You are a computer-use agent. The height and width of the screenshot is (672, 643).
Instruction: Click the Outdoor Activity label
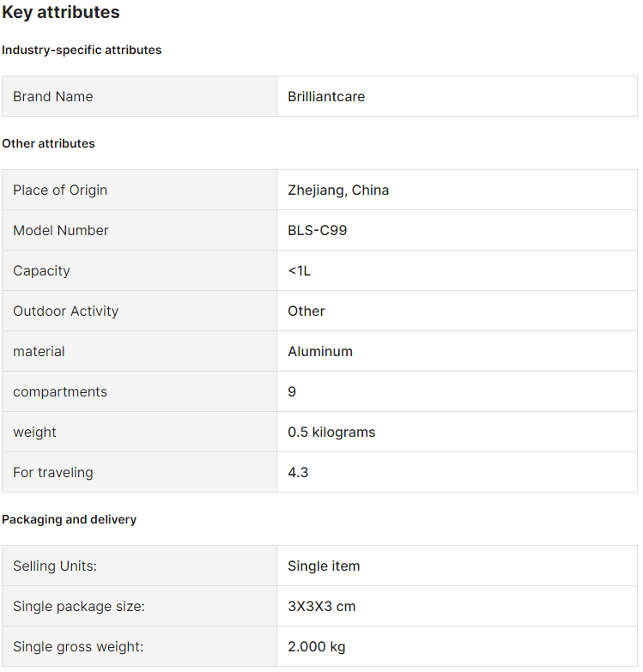(65, 311)
